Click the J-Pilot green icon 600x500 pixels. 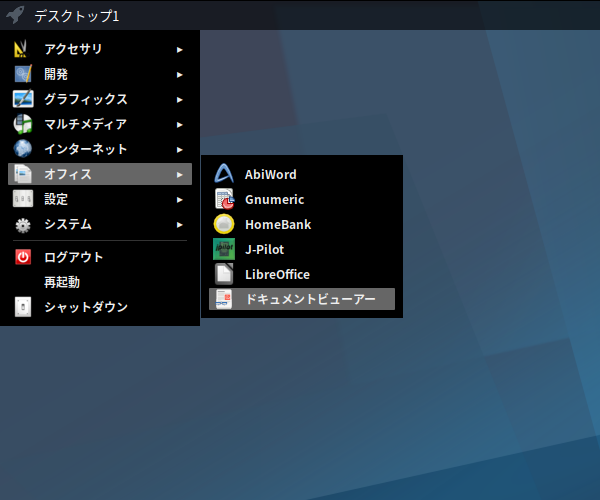(224, 249)
